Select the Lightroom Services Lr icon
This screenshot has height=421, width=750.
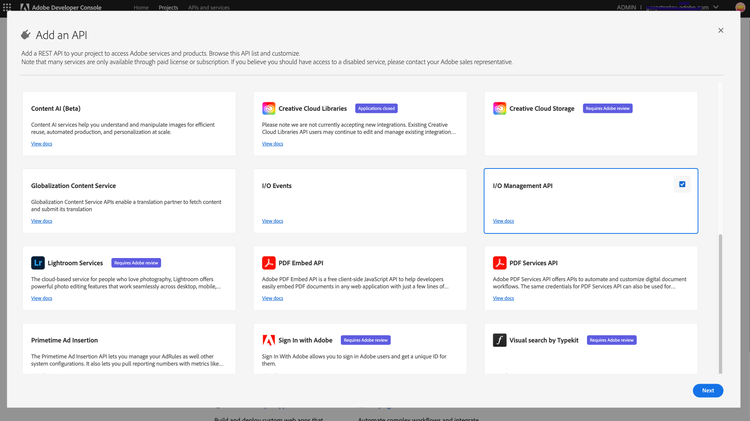click(38, 263)
